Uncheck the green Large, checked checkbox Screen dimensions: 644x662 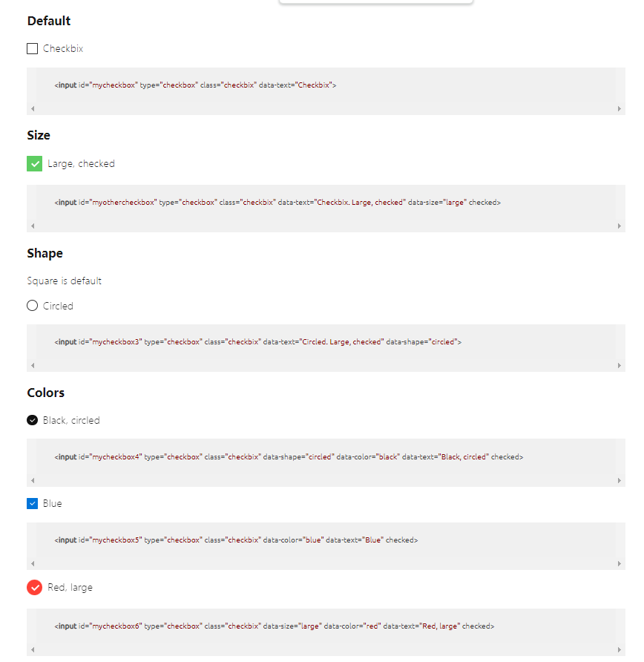35,164
